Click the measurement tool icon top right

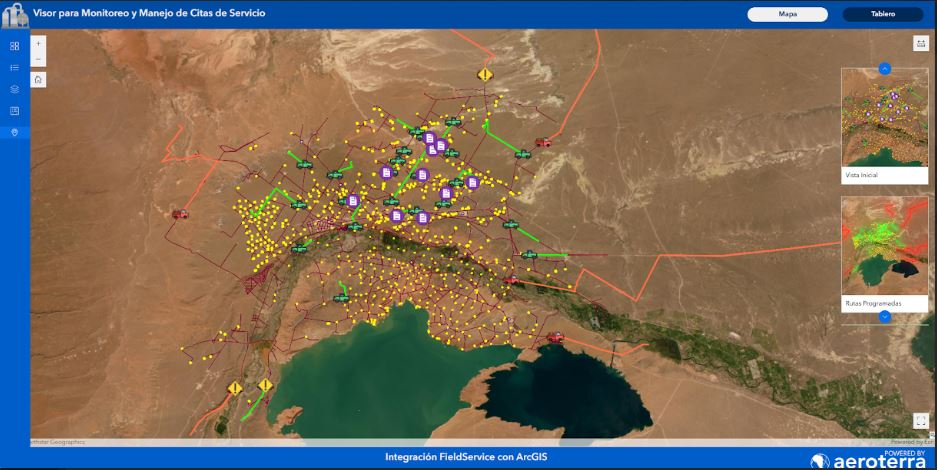tap(921, 43)
